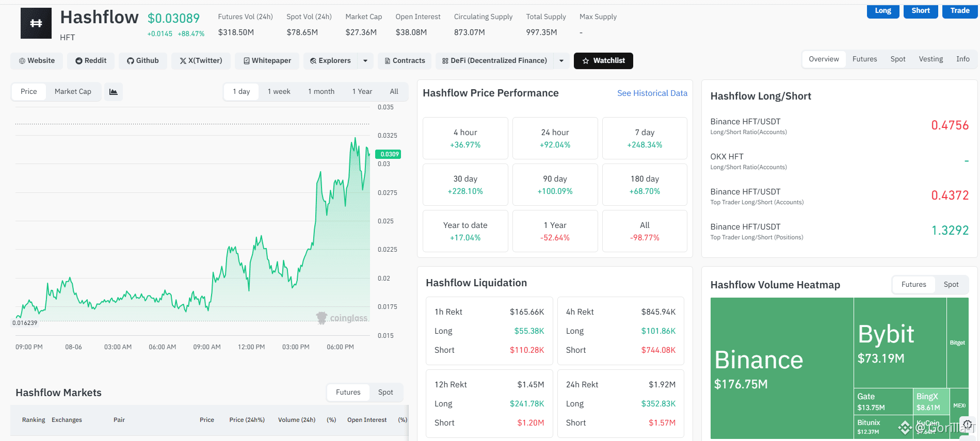Click the Bybit heatmap block
This screenshot has width=980, height=441.
point(900,342)
